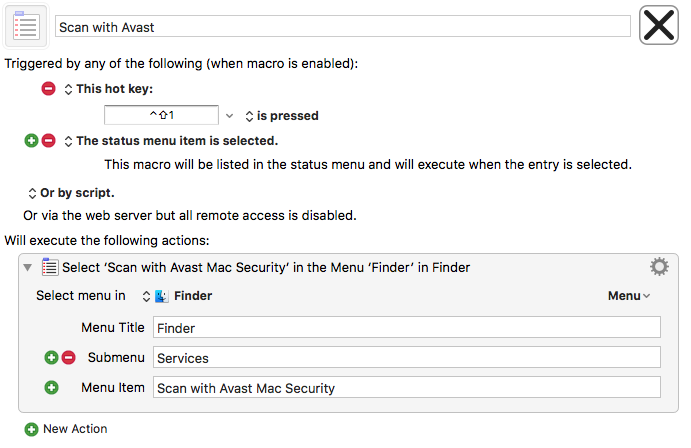
Task: Click the macro name field 'Scan with Avast'
Action: coord(343,26)
